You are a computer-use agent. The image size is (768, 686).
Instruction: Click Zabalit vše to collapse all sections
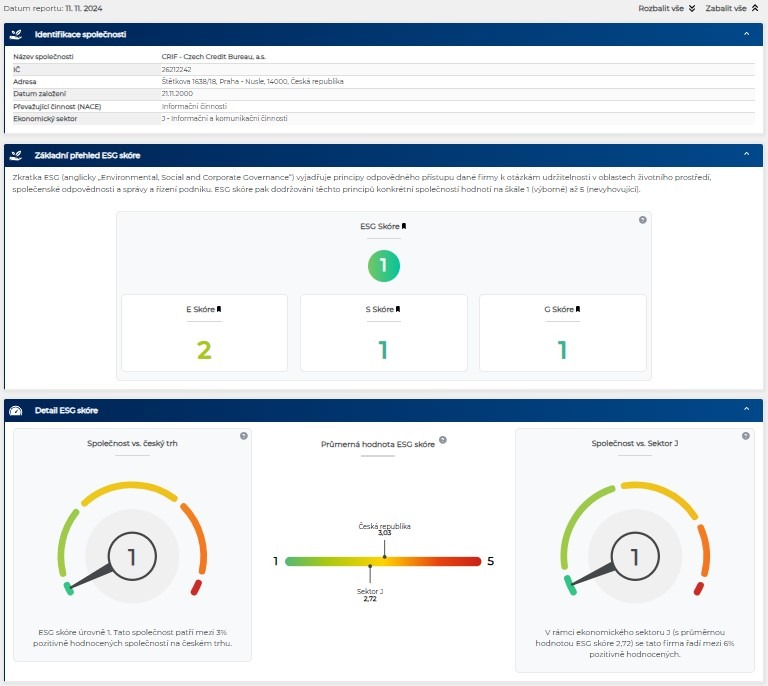[x=732, y=8]
